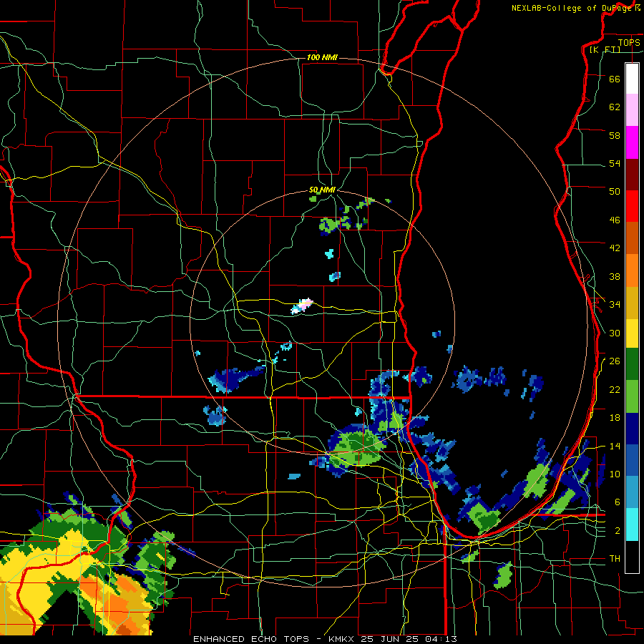Click the 50 NMI range ring label
The height and width of the screenshot is (644, 644).
(323, 190)
